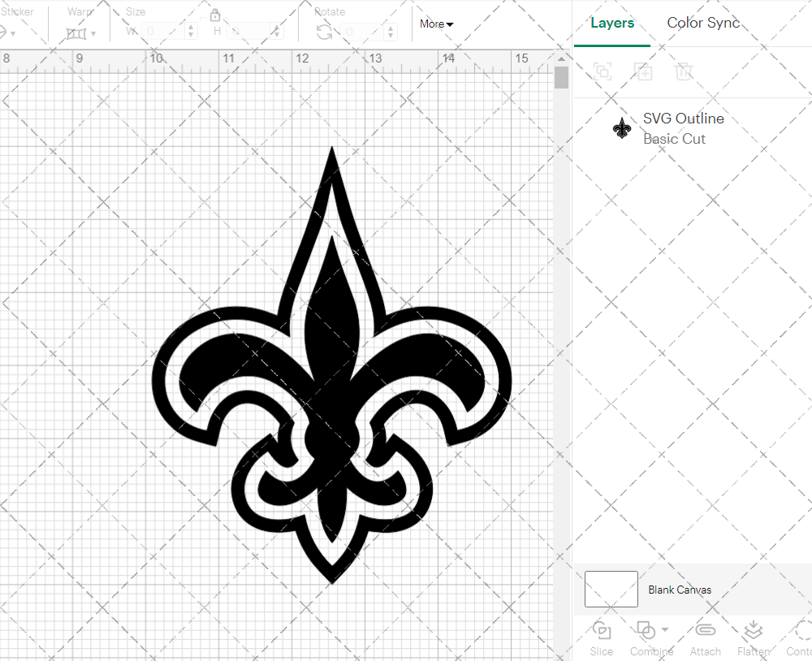Click the Flatten layers icon
The height and width of the screenshot is (661, 812).
(753, 631)
